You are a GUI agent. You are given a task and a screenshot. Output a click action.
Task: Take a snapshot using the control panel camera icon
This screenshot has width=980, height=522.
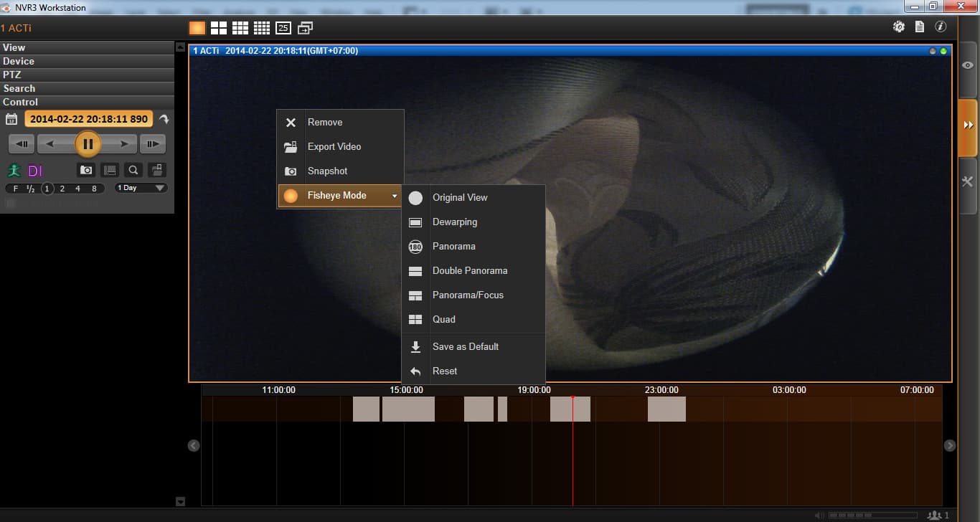coord(86,170)
